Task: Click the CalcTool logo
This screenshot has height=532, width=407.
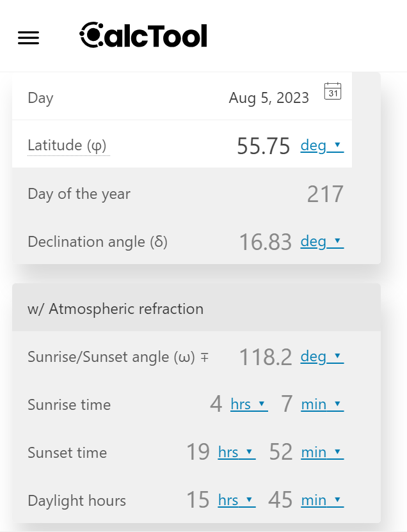Action: [143, 35]
